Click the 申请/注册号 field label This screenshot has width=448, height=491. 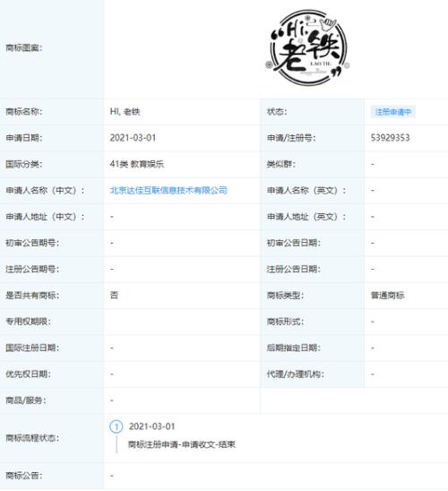[x=291, y=138]
